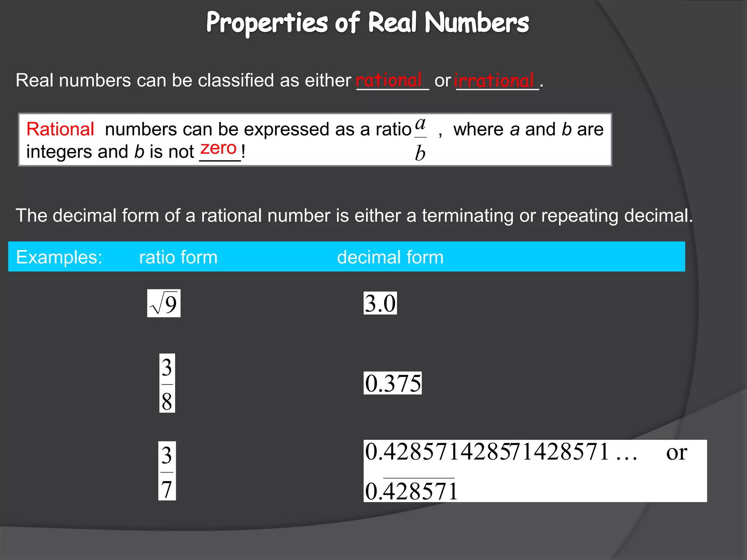Image resolution: width=747 pixels, height=560 pixels.
Task: Click the 'terminating or repeating decimal' sentence
Action: (354, 215)
